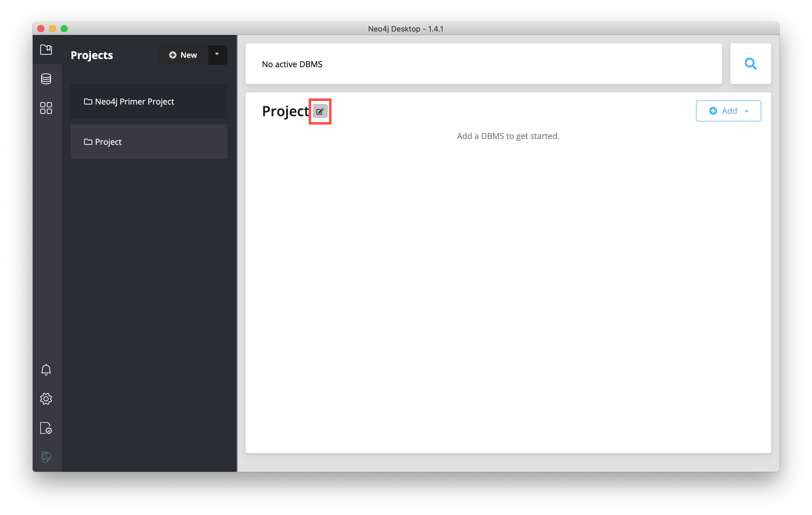Select Project folder in left panel
Viewport: 812px width, 515px height.
click(148, 141)
